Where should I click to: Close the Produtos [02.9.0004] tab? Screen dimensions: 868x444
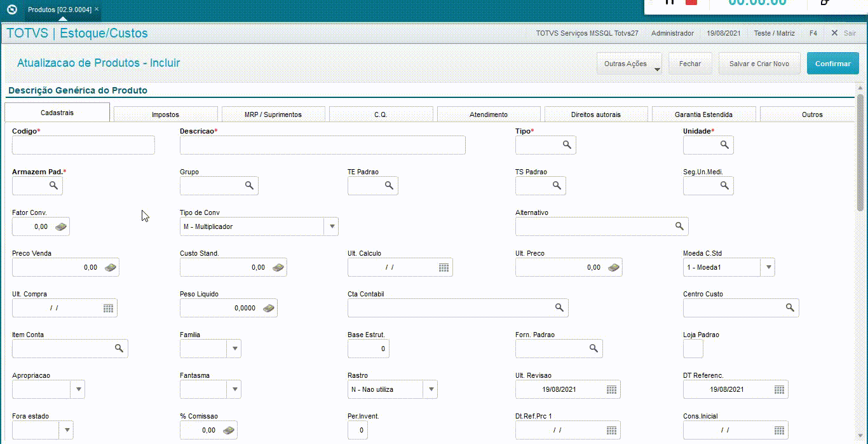pyautogui.click(x=97, y=9)
